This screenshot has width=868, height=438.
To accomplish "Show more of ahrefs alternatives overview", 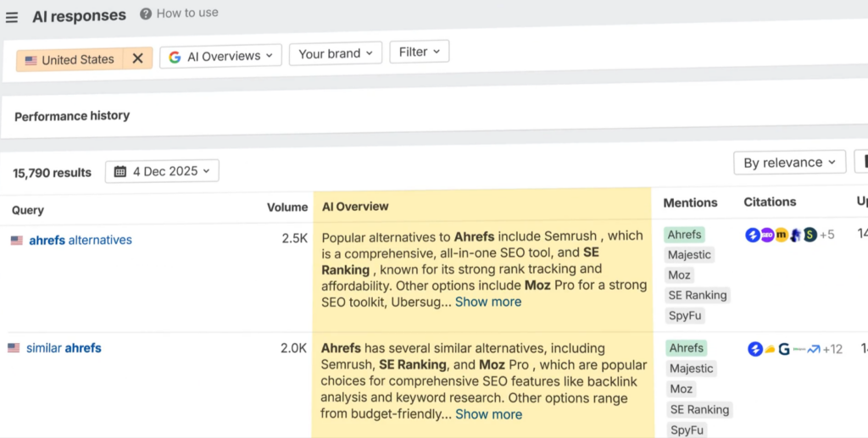I will pyautogui.click(x=487, y=302).
